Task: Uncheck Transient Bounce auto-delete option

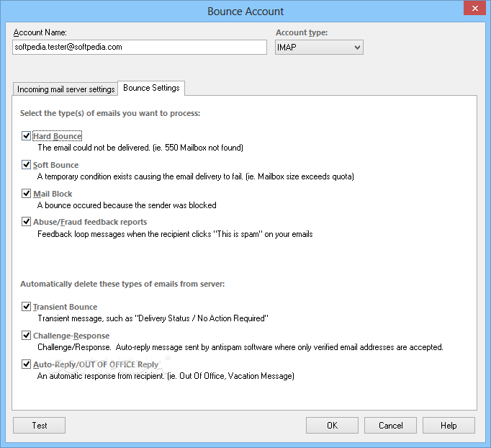Action: (26, 306)
